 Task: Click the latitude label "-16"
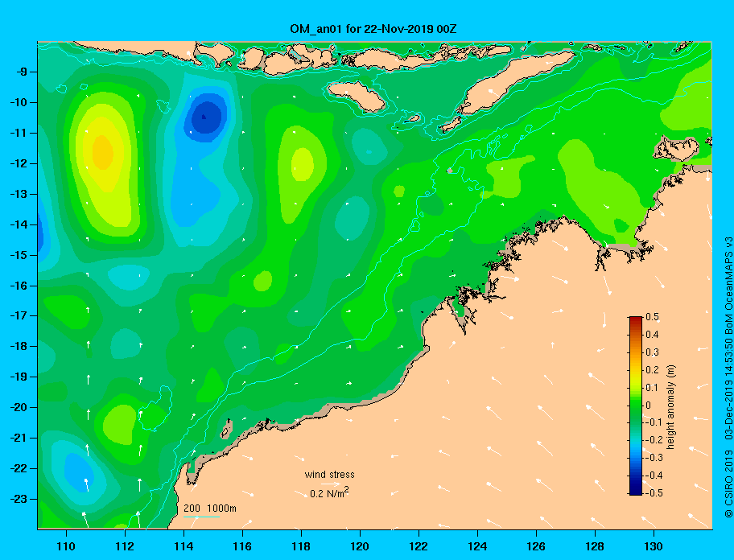tap(19, 286)
